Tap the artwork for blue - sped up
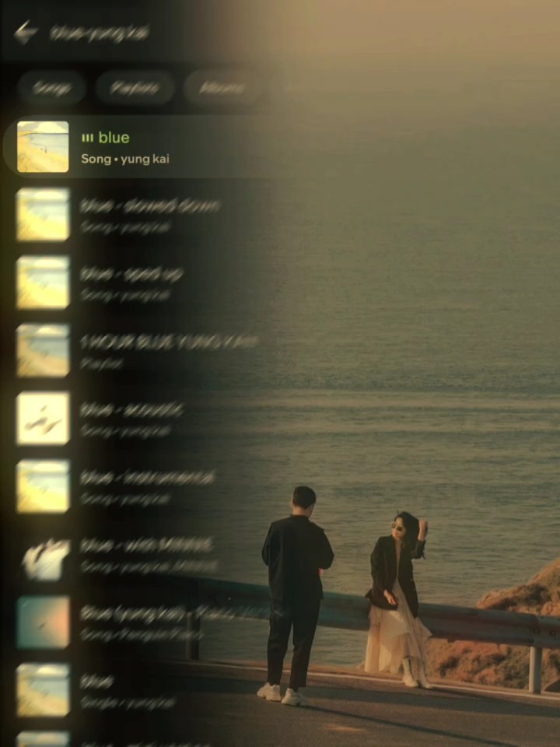The height and width of the screenshot is (747, 560). [43, 282]
